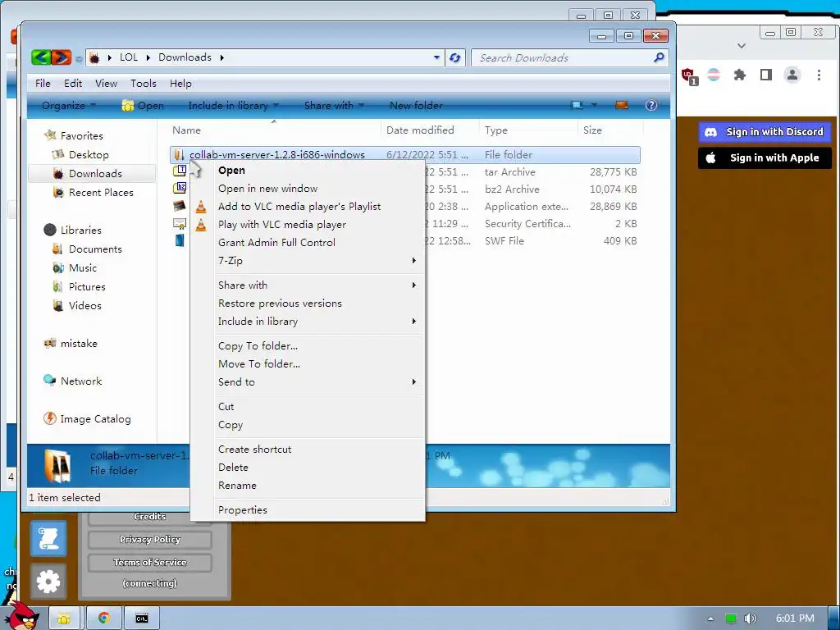Click the Angry Birds start button
The width and height of the screenshot is (840, 630).
pos(21,616)
